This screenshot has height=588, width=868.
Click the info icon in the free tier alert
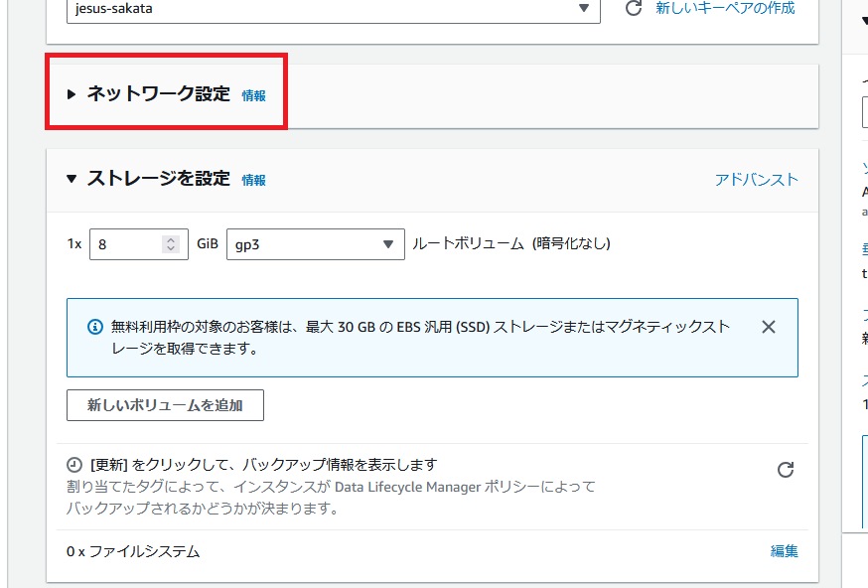tap(95, 327)
